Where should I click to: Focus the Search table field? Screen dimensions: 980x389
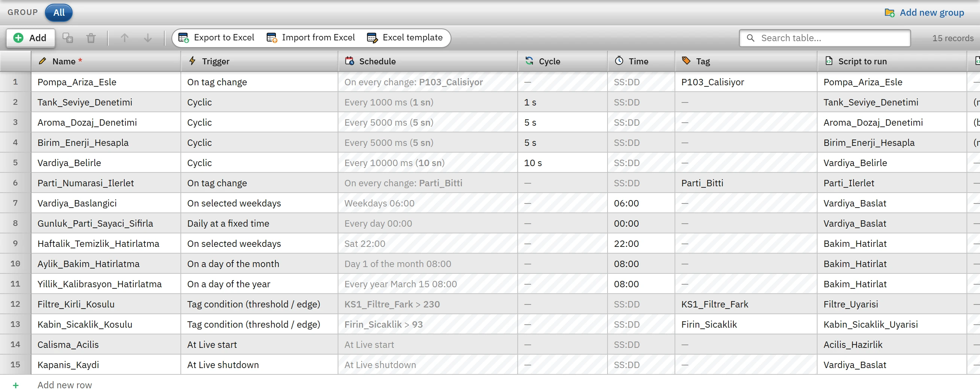point(824,38)
